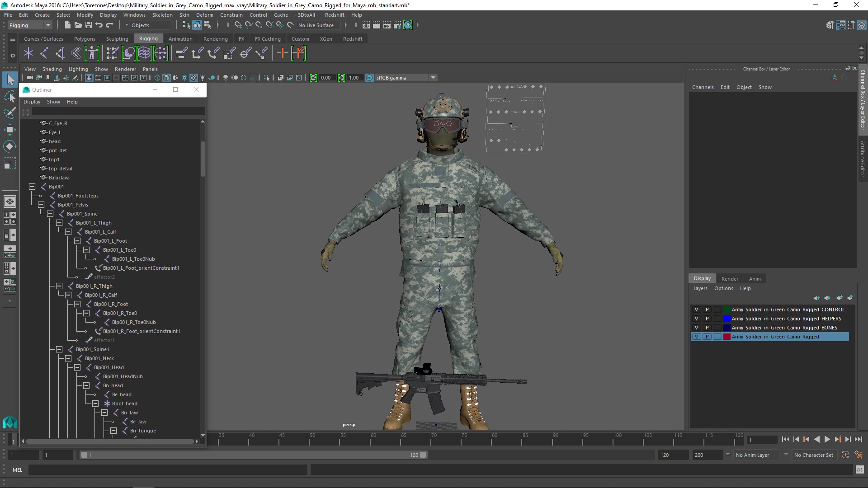This screenshot has width=868, height=488.
Task: Click the MEL command line input field
Action: 167,470
